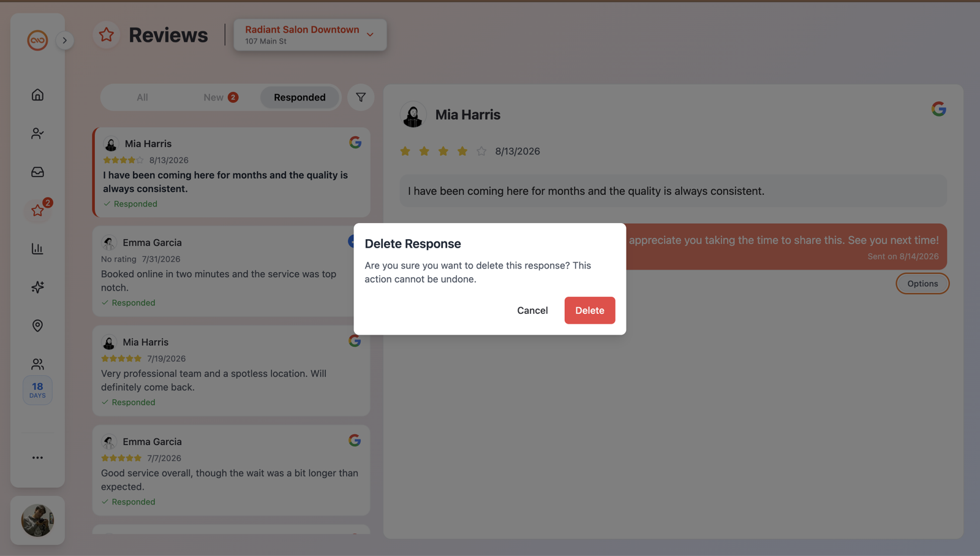Open the inbox tray icon in the sidebar
This screenshot has width=980, height=556.
(37, 172)
